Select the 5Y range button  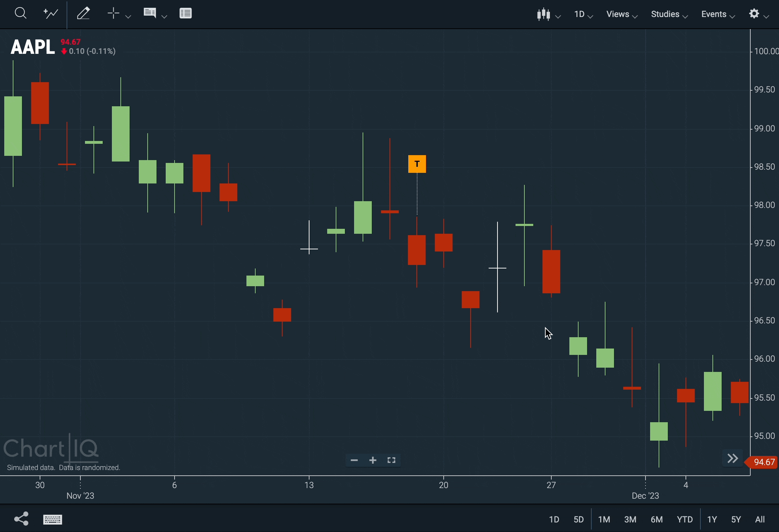[736, 520]
